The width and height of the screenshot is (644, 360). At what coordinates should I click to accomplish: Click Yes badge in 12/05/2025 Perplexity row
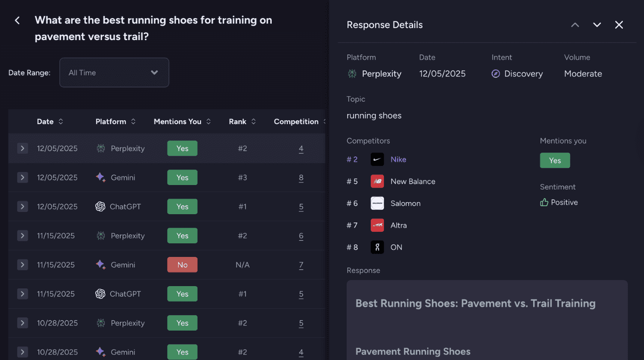click(x=182, y=148)
